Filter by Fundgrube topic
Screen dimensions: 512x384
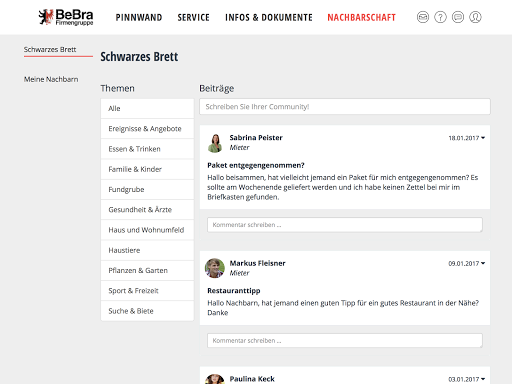coord(147,189)
